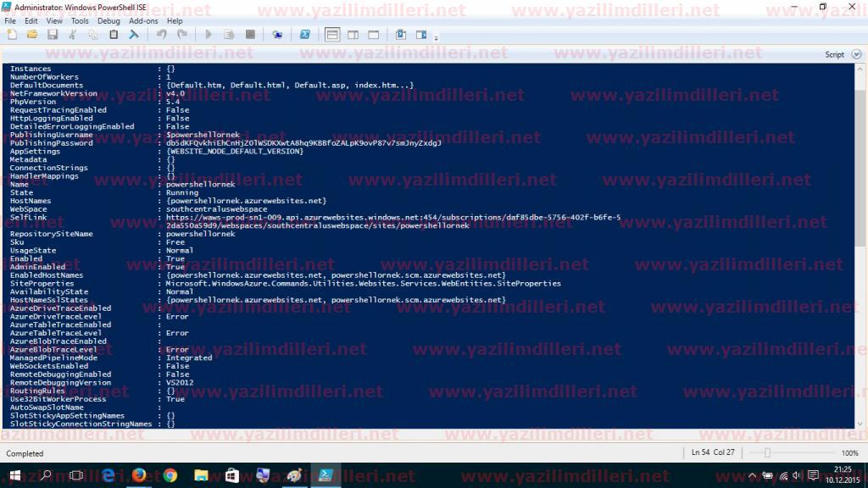Click 'Completed' status text
This screenshot has height=488, width=868.
(25, 454)
